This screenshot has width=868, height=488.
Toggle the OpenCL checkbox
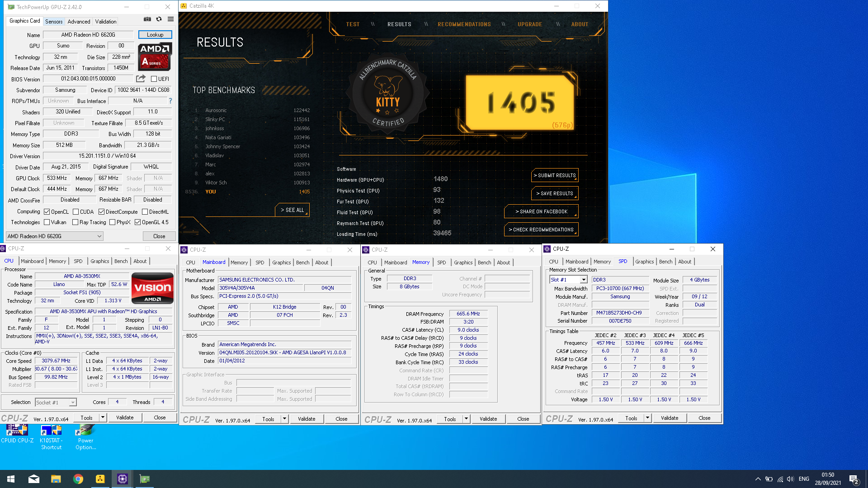(47, 211)
